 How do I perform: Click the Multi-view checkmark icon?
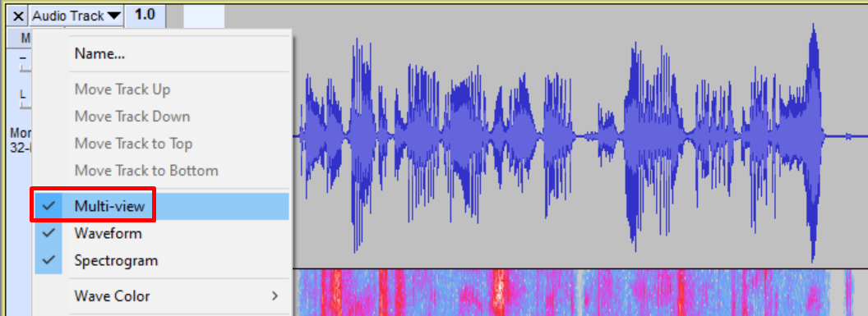pos(48,207)
